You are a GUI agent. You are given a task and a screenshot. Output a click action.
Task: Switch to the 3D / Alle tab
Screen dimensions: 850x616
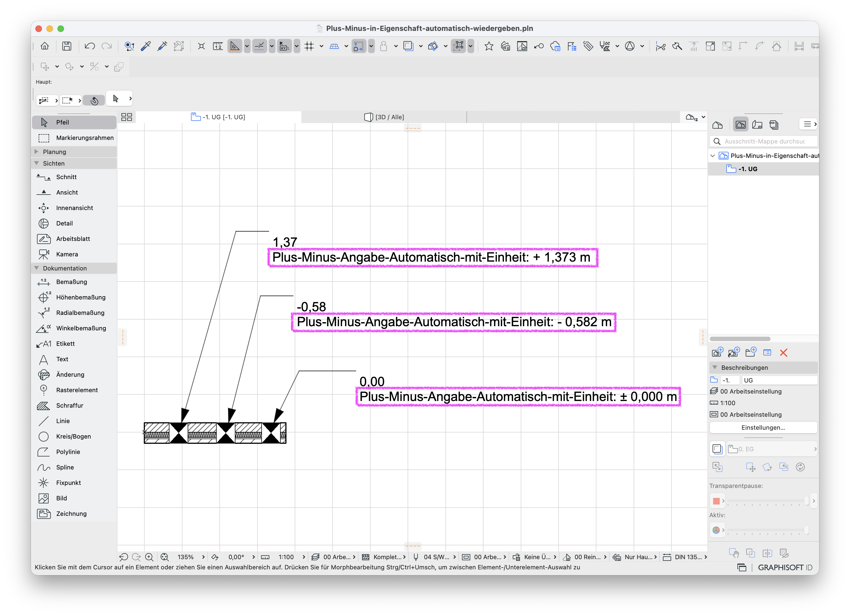coord(384,117)
